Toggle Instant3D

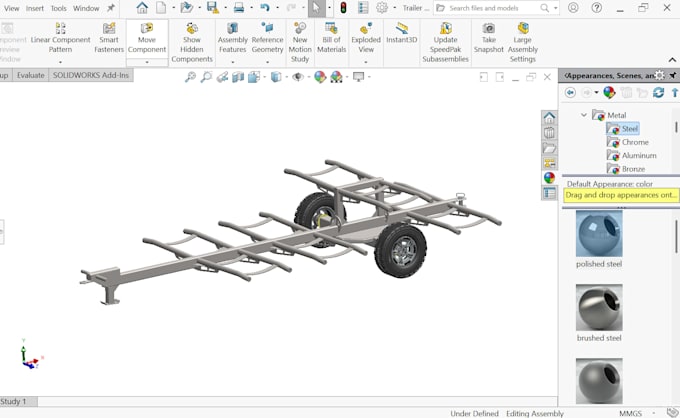pos(402,33)
